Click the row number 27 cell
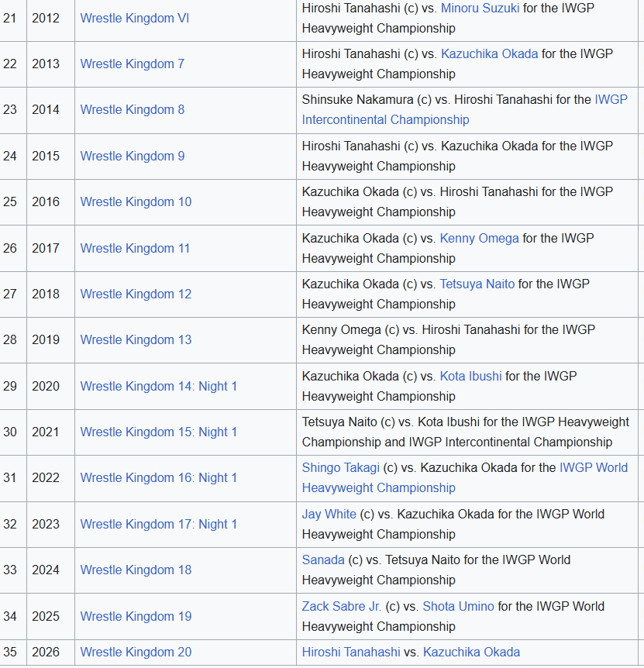Viewport: 644px width, 668px height. click(12, 294)
